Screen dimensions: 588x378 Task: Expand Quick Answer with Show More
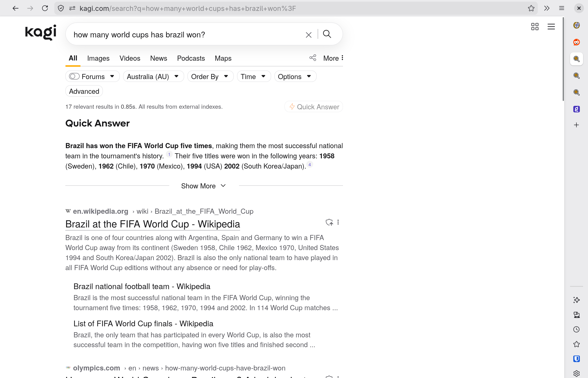[204, 186]
